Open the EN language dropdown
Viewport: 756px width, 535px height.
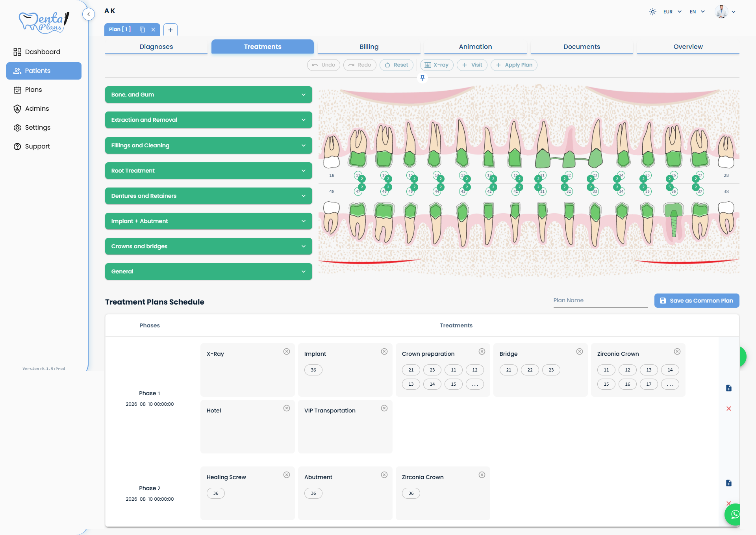coord(697,12)
